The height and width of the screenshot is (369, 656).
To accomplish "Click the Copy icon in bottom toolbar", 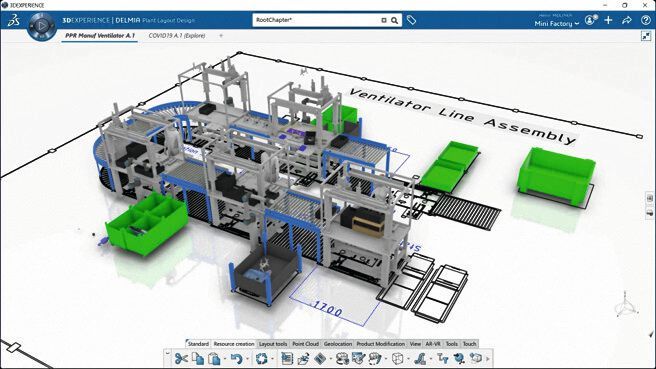I will (x=197, y=359).
